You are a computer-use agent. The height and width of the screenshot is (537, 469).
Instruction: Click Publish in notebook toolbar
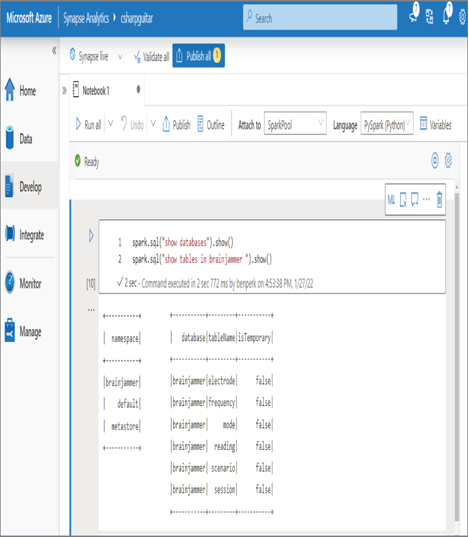point(176,125)
